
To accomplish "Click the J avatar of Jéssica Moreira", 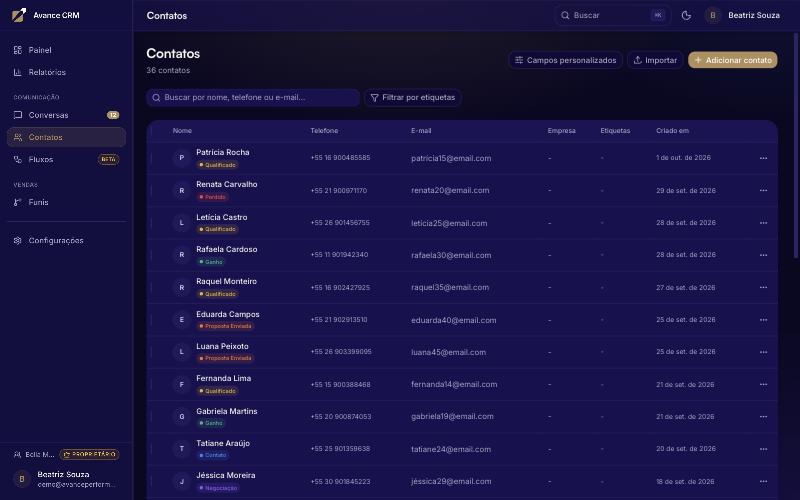I will pyautogui.click(x=182, y=481).
